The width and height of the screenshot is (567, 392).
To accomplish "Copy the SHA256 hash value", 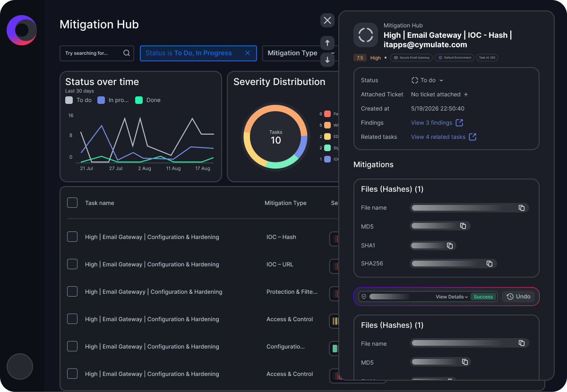I will 490,264.
